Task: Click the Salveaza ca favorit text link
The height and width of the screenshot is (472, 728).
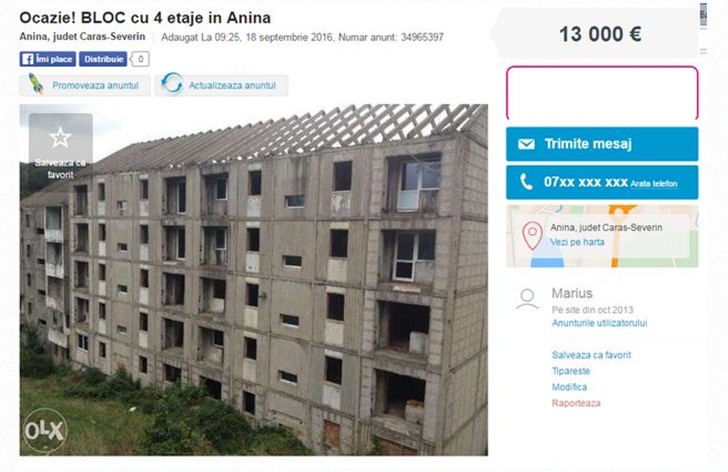Action: [591, 355]
